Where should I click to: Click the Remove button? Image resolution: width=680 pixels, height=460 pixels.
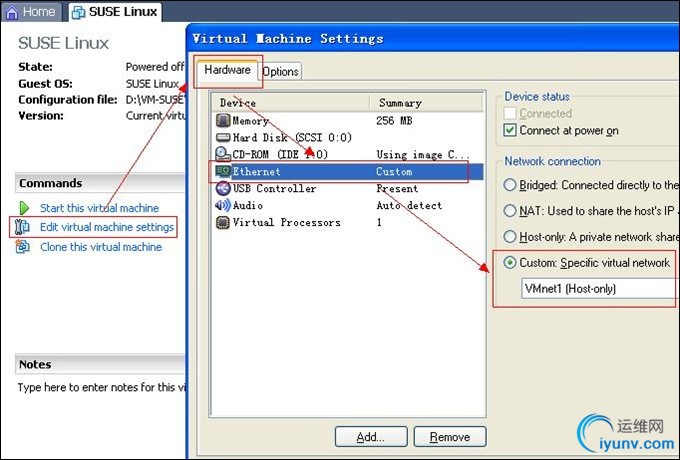450,437
